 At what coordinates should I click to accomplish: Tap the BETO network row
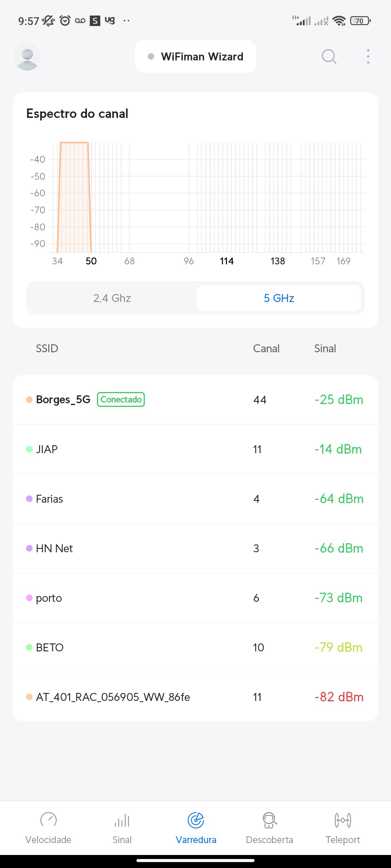point(195,647)
